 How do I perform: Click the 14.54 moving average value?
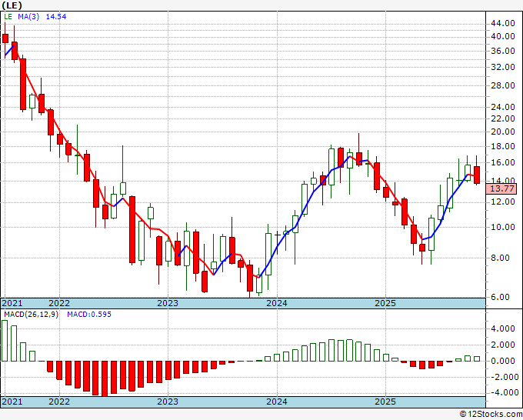[x=55, y=16]
